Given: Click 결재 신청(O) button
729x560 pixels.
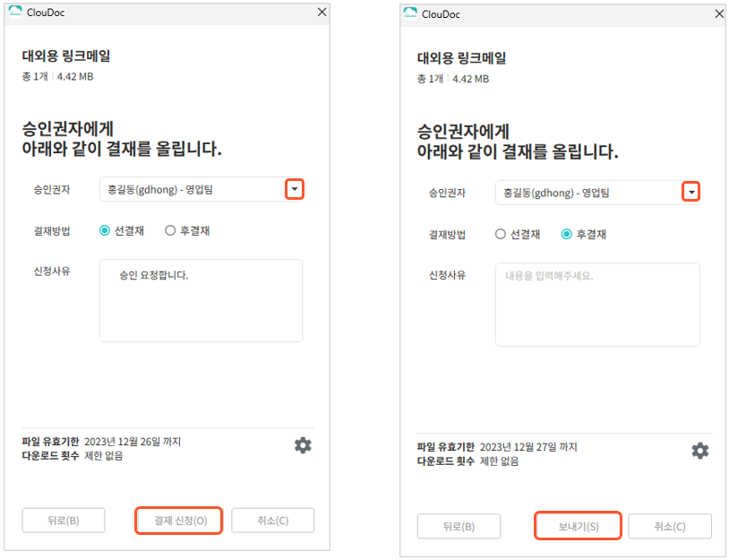Looking at the screenshot, I should tap(179, 521).
